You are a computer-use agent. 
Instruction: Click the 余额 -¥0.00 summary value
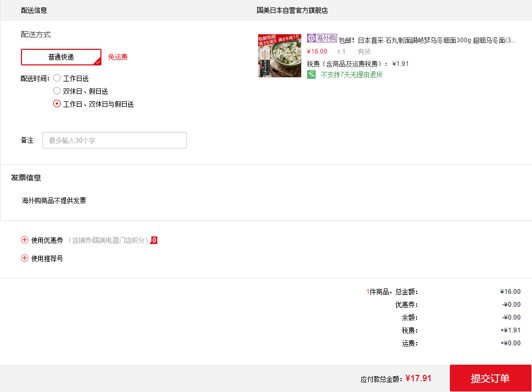[511, 317]
